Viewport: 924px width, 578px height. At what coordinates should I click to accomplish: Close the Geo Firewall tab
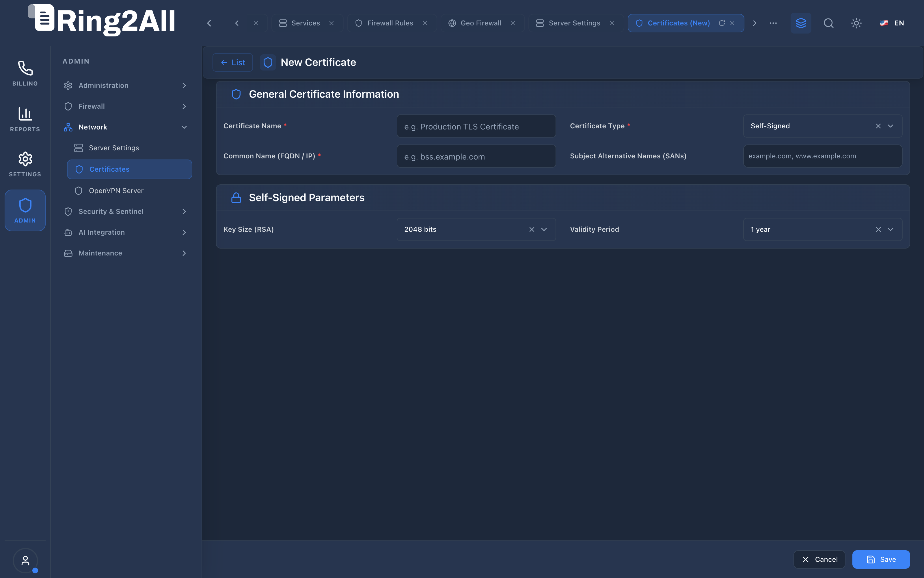pos(513,23)
